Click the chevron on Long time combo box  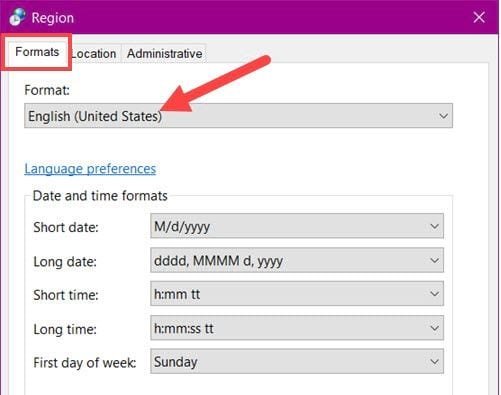[434, 328]
